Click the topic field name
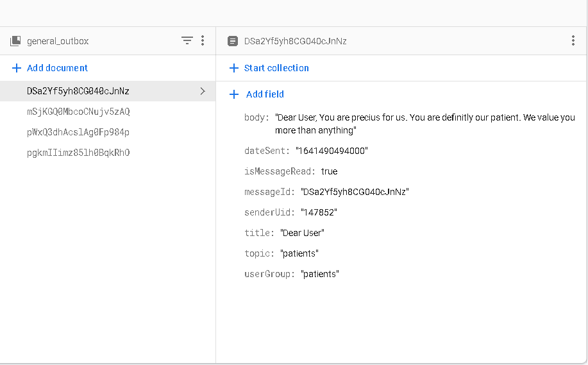 [259, 253]
